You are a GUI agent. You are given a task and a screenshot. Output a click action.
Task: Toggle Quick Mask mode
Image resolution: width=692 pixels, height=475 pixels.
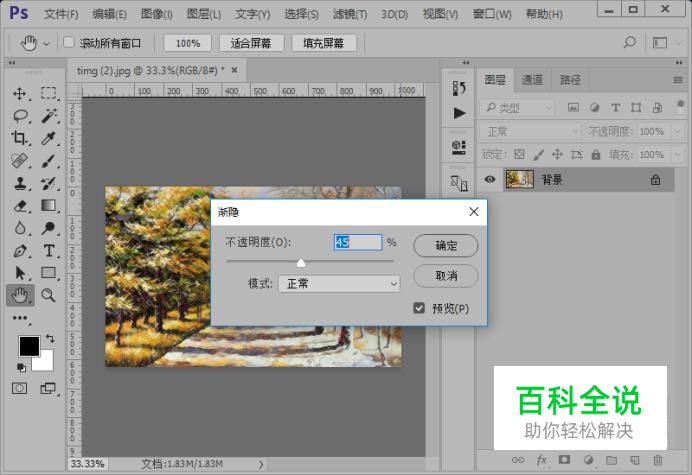tap(19, 388)
